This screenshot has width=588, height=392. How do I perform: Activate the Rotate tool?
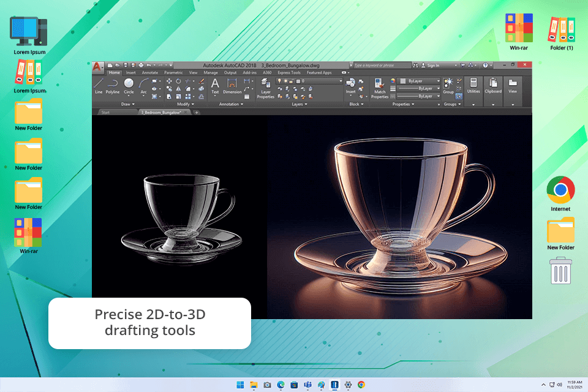point(178,81)
